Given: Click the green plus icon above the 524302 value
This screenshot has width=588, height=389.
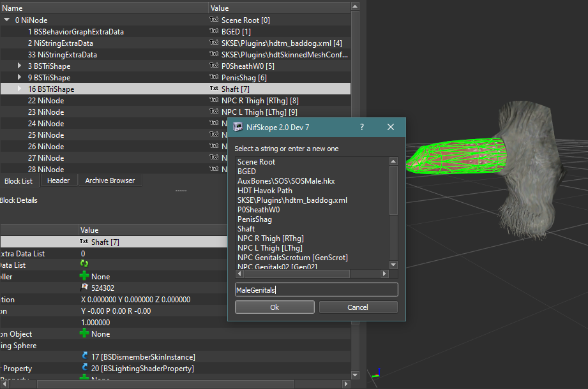Looking at the screenshot, I should tap(84, 276).
